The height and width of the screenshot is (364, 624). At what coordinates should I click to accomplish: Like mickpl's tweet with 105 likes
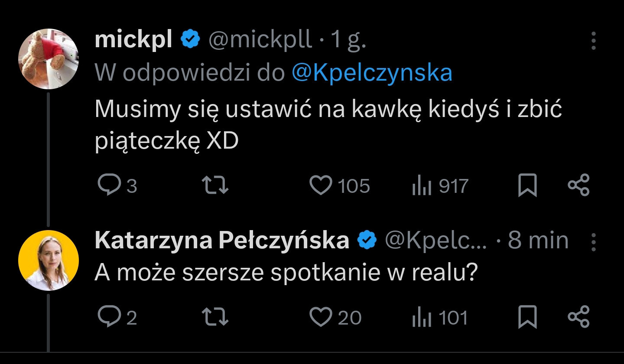(320, 185)
